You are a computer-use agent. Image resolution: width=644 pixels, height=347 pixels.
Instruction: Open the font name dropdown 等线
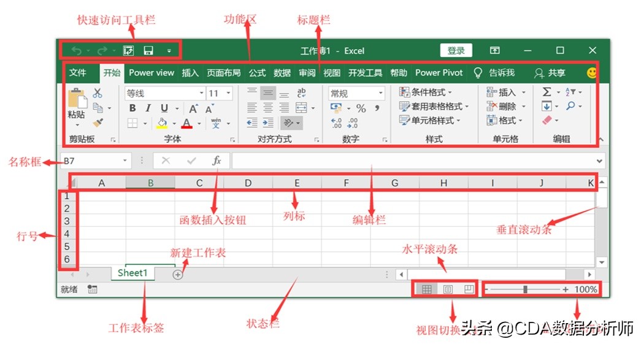202,93
